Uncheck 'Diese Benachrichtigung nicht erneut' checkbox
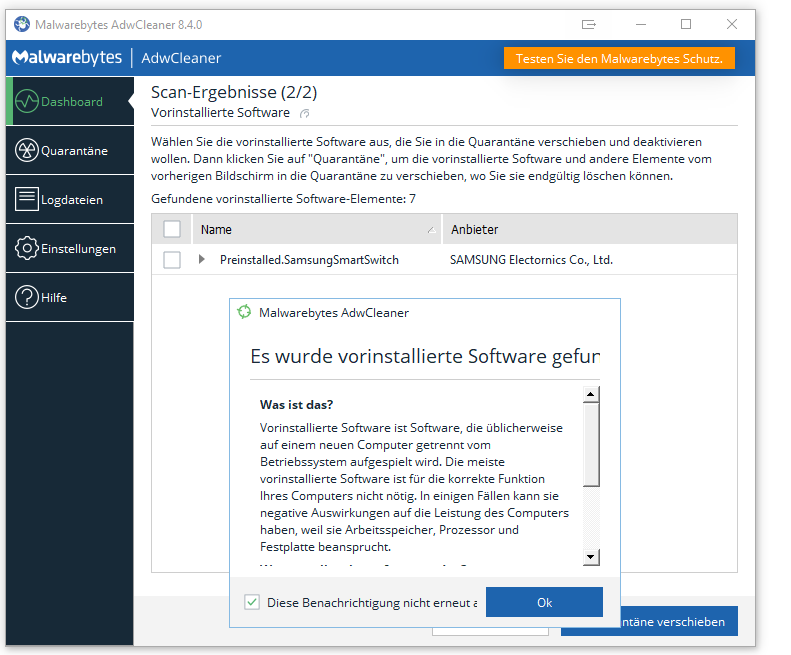 pos(252,602)
